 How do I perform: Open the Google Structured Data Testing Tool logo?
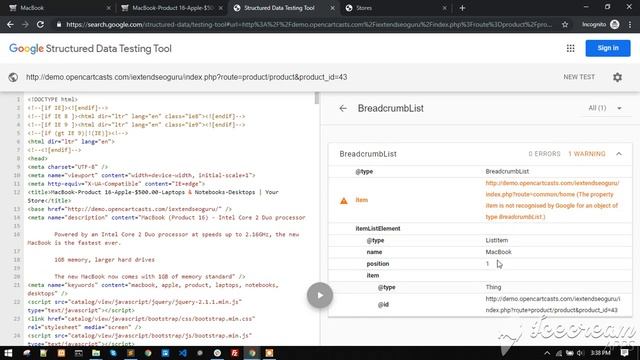click(90, 49)
